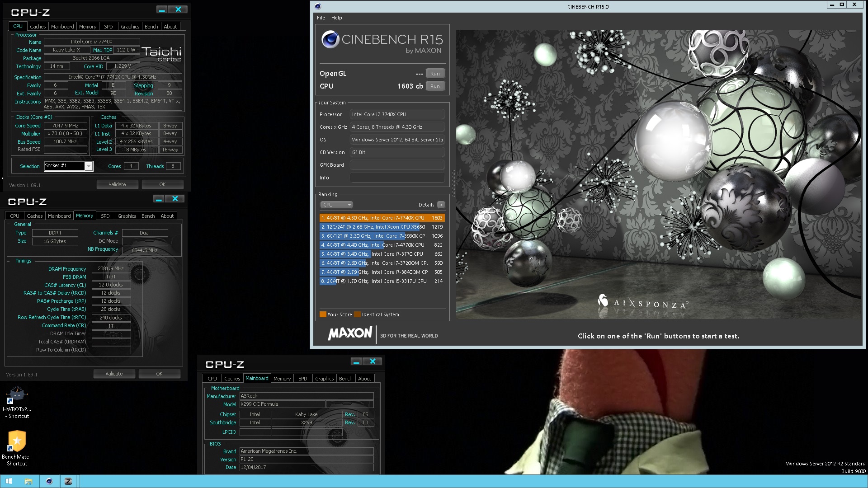The height and width of the screenshot is (488, 868).
Task: Click mainboard model X299 OC Formula
Action: point(282,404)
